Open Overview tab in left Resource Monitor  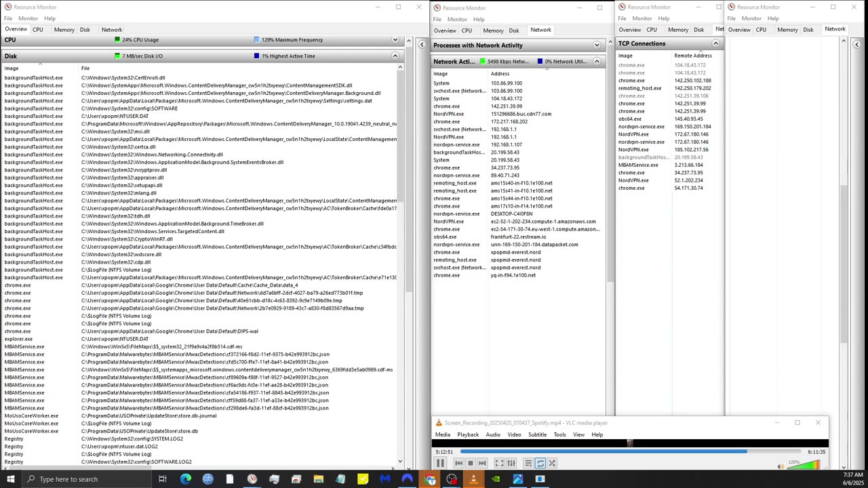[16, 30]
